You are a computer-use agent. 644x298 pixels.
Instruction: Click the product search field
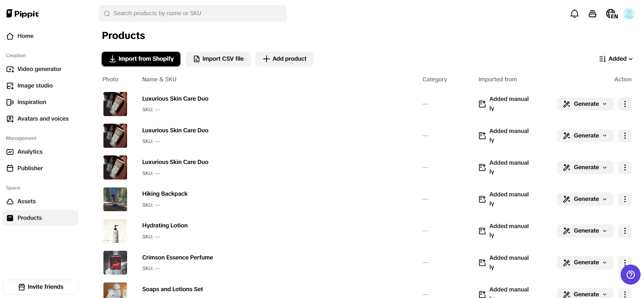pos(193,13)
